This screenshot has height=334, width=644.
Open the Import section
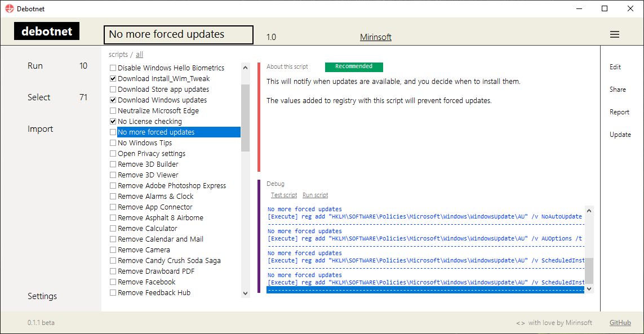pos(40,128)
